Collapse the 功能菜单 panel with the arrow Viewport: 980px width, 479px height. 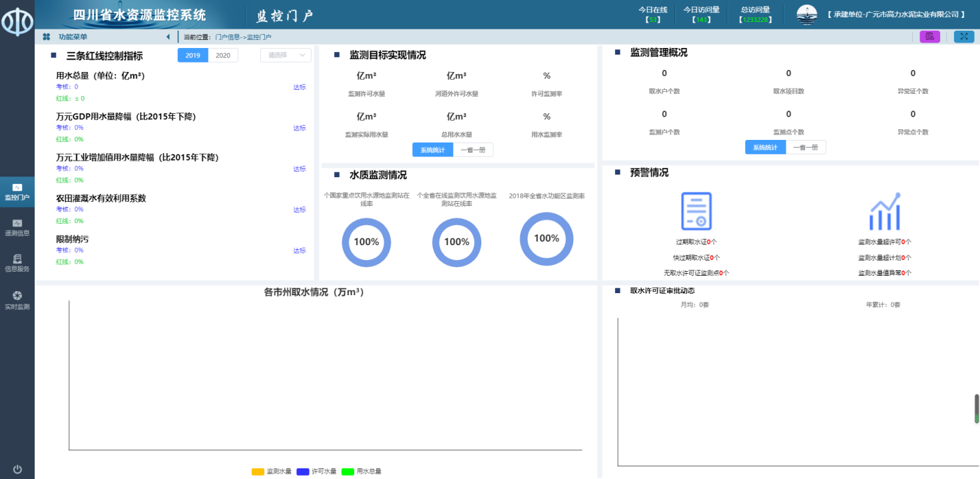tap(168, 37)
